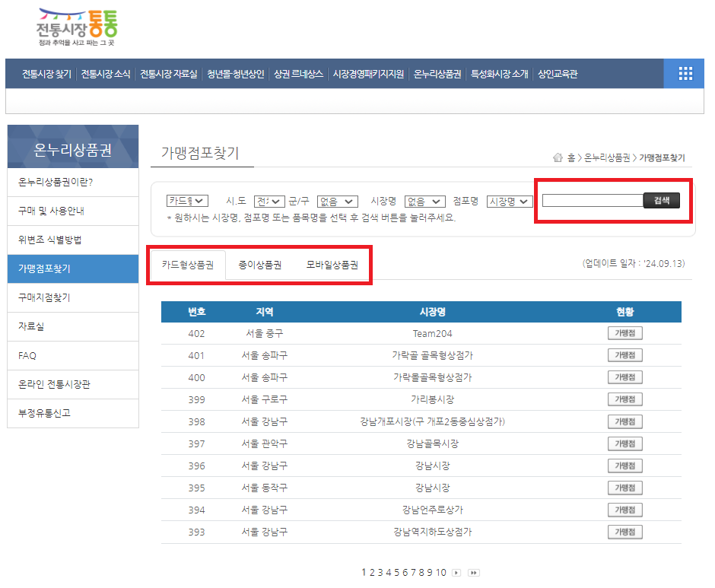Click the 검색 search button
This screenshot has height=588, width=715.
(661, 201)
